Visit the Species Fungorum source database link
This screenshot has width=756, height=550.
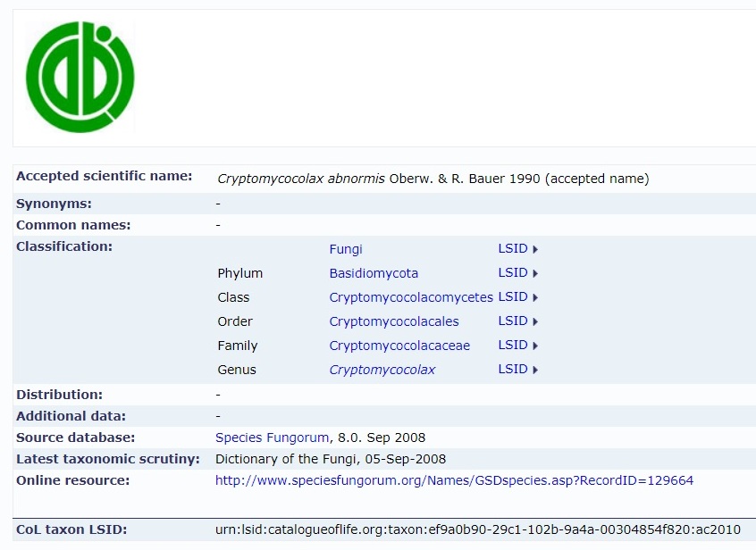click(272, 437)
